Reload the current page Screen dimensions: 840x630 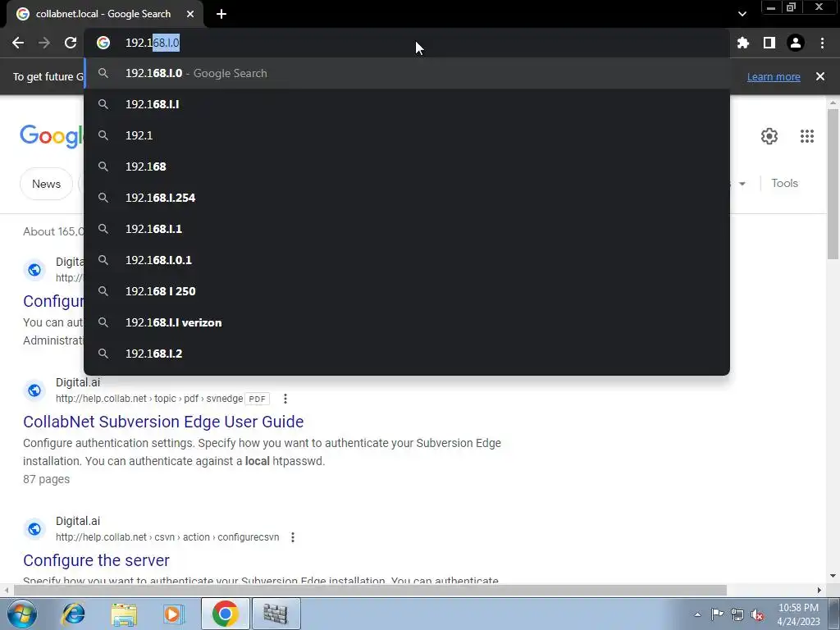point(71,43)
